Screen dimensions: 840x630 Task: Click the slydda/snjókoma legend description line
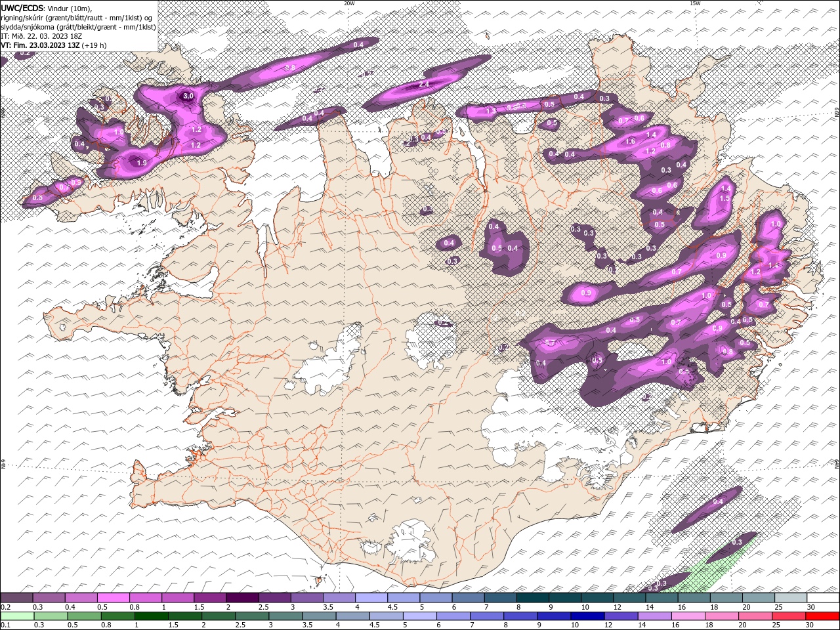coord(79,26)
